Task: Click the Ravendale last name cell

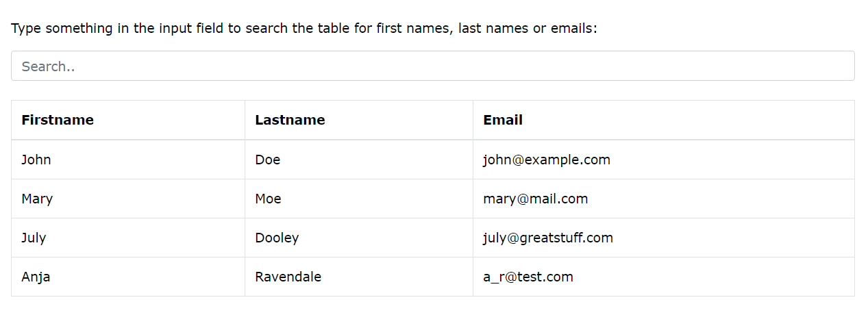Action: (288, 277)
